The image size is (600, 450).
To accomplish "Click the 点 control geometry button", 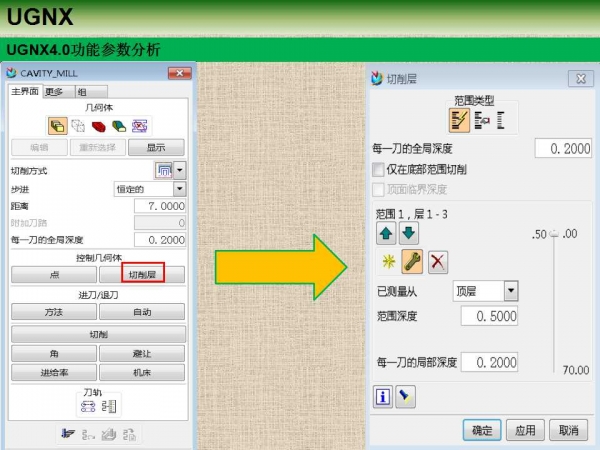I will [54, 275].
